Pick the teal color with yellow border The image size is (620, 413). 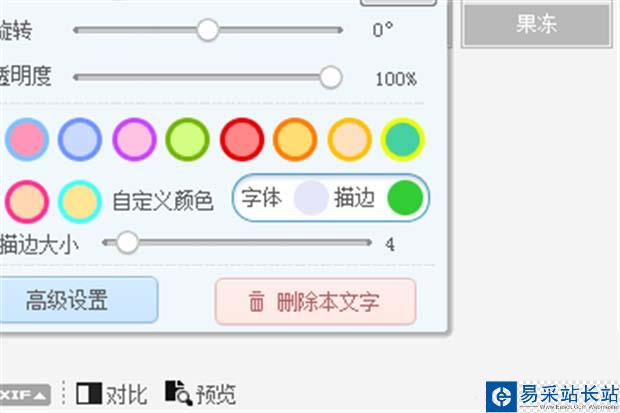pos(403,139)
